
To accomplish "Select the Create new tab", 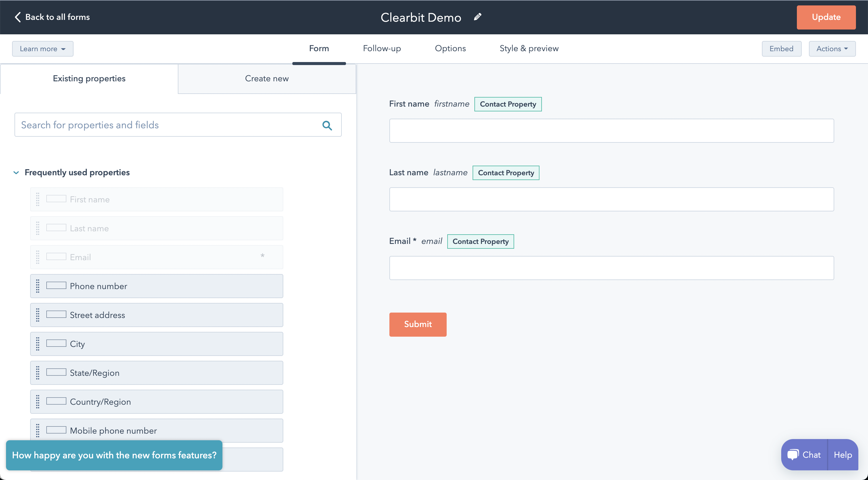I will coord(266,79).
